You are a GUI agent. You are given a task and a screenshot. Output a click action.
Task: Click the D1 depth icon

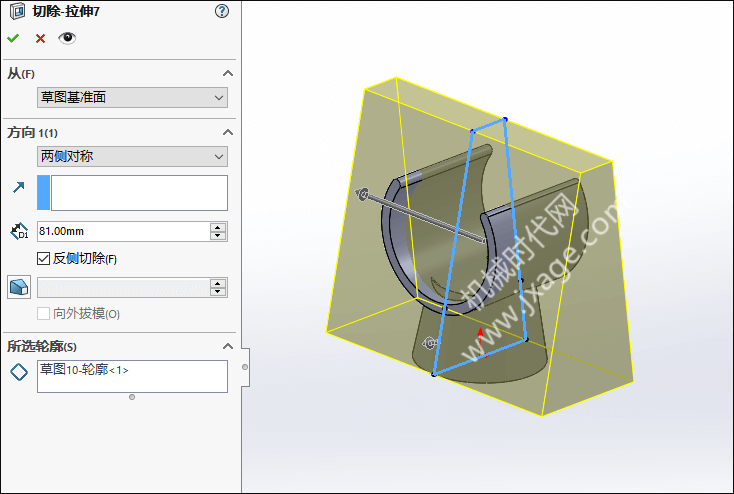[x=19, y=231]
